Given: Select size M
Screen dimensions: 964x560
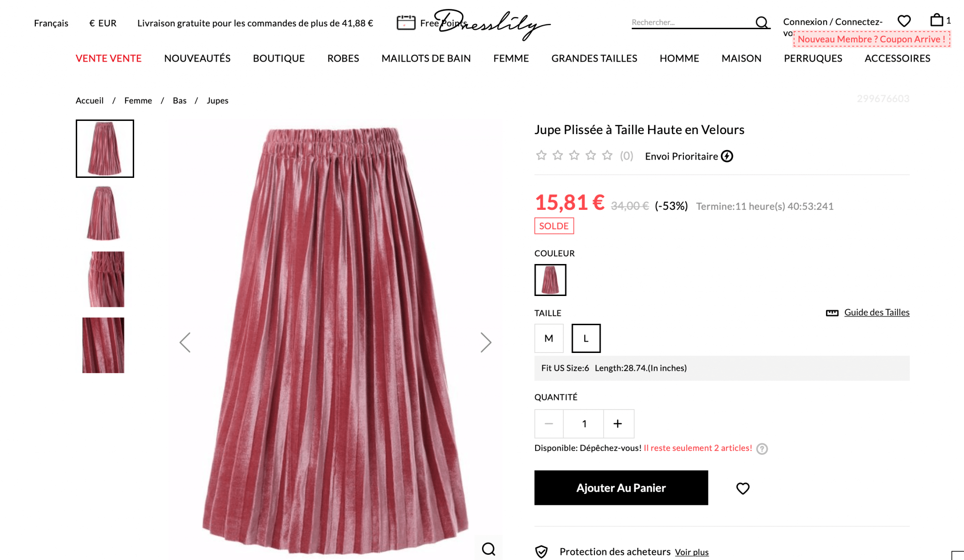Looking at the screenshot, I should click(x=549, y=338).
